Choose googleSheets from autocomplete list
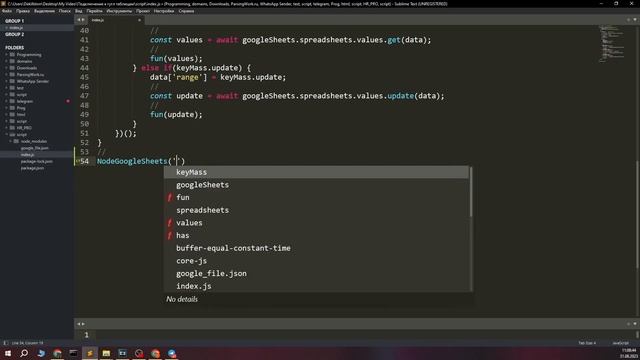The image size is (640, 360). pyautogui.click(x=317, y=185)
